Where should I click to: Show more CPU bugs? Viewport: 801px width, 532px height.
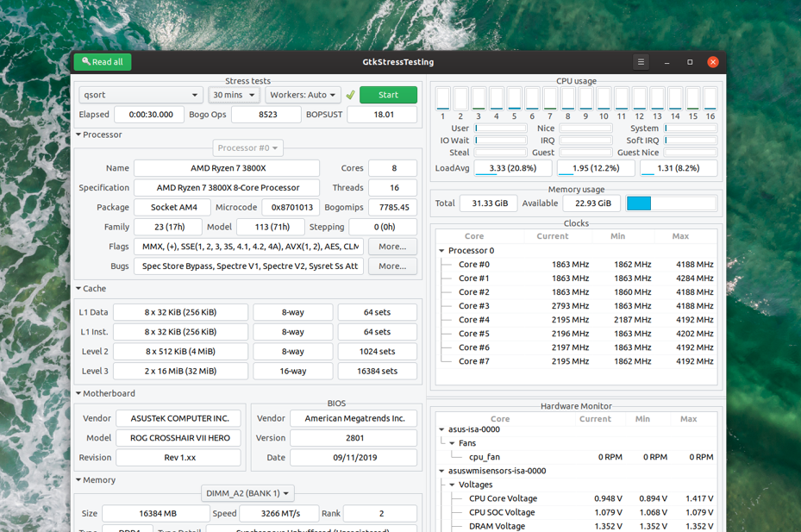(x=392, y=266)
